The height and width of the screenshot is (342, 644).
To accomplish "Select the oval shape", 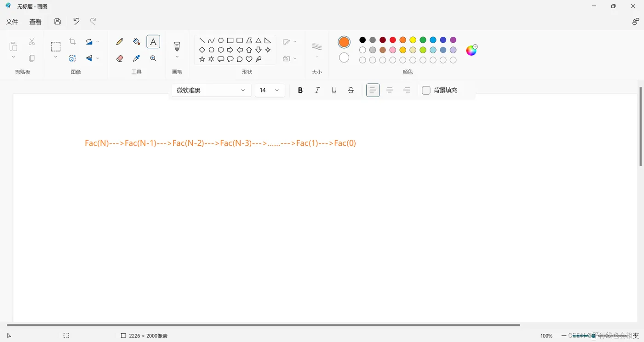I will 221,40.
